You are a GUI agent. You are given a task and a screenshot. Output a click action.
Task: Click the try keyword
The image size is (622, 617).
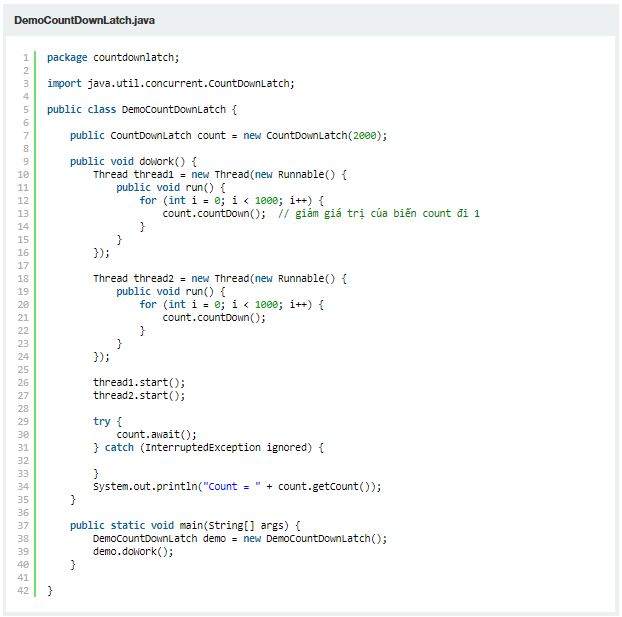101,421
